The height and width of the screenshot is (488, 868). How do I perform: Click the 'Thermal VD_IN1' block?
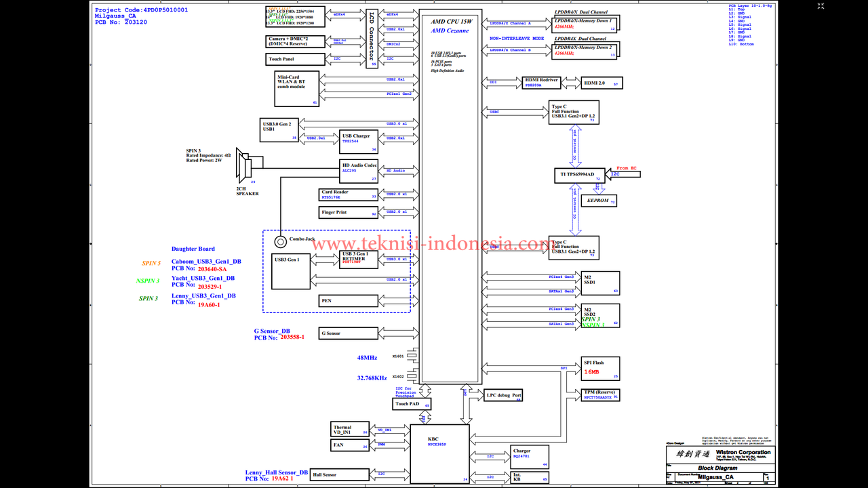[351, 428]
